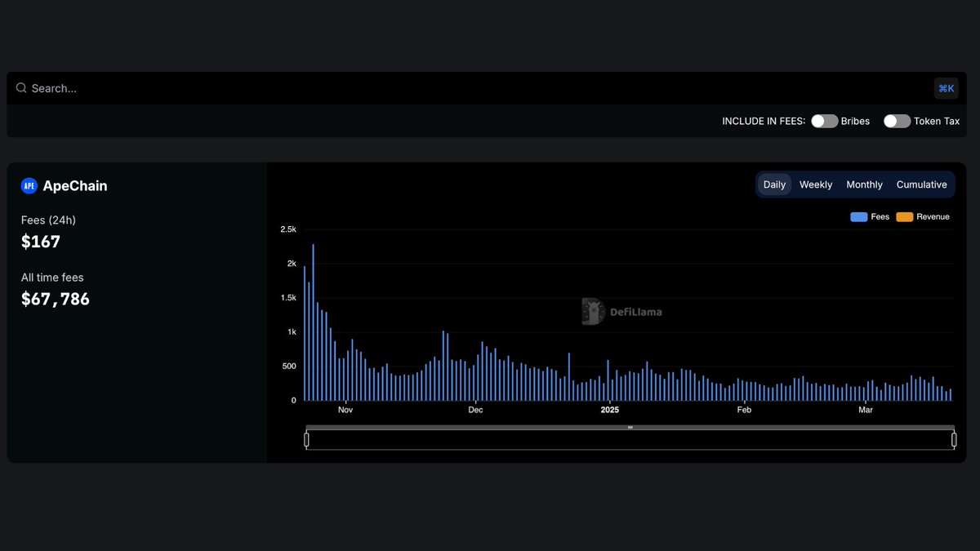Screen dimensions: 980x551
Task: Select the Weekly tab
Action: [x=816, y=184]
